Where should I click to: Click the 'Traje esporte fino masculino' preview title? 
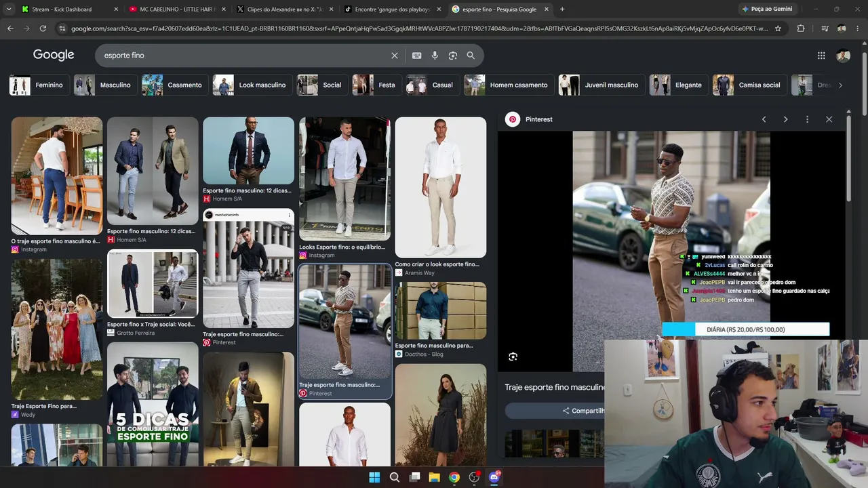(555, 387)
